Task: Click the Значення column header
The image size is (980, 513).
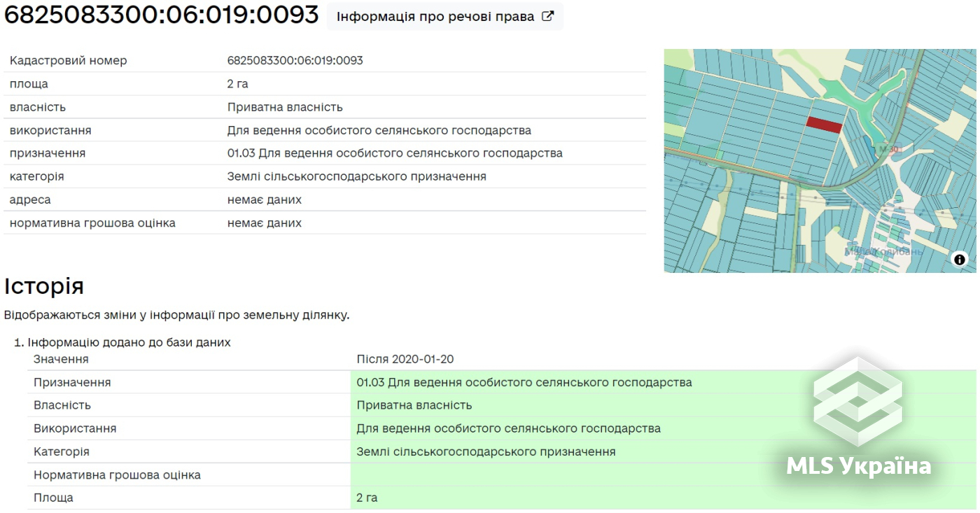Action: 61,359
